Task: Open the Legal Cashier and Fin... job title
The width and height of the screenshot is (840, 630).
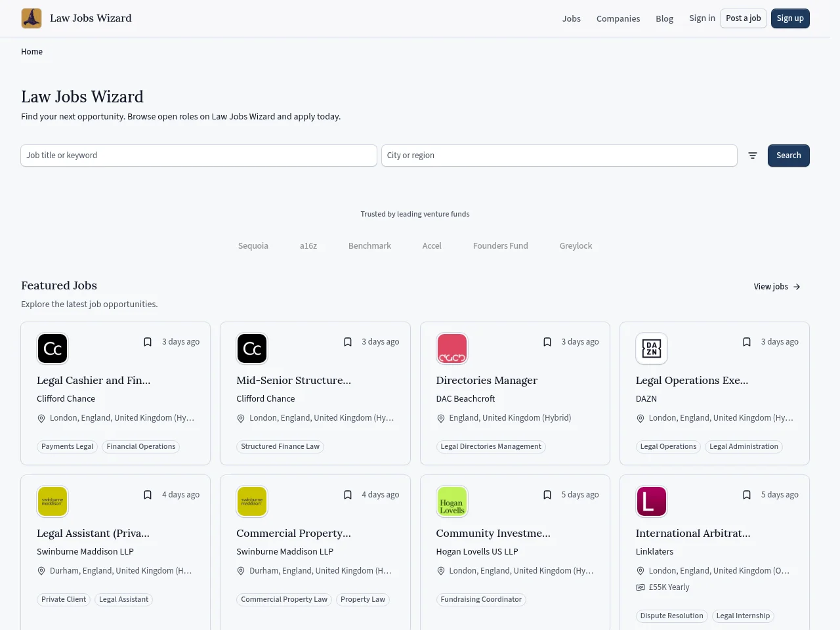Action: [x=94, y=381]
